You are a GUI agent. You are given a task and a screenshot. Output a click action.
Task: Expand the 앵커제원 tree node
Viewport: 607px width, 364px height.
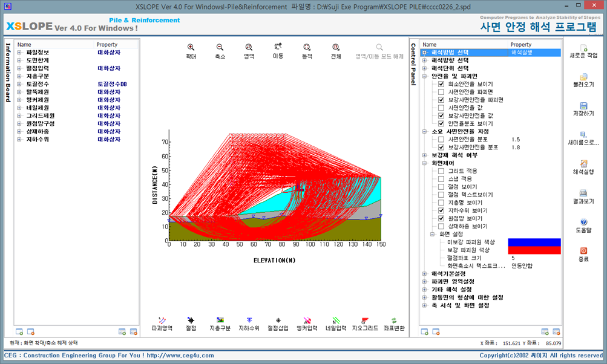[19, 100]
